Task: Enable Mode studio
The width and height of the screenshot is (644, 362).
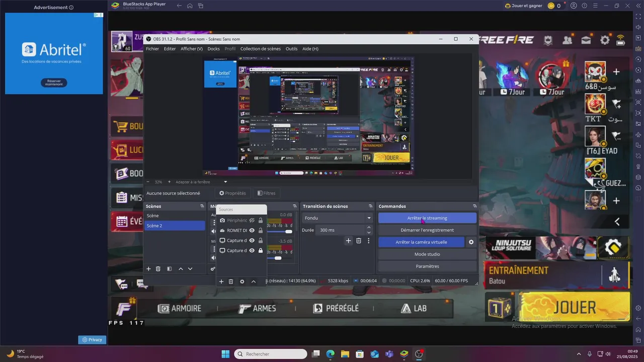Action: point(427,254)
